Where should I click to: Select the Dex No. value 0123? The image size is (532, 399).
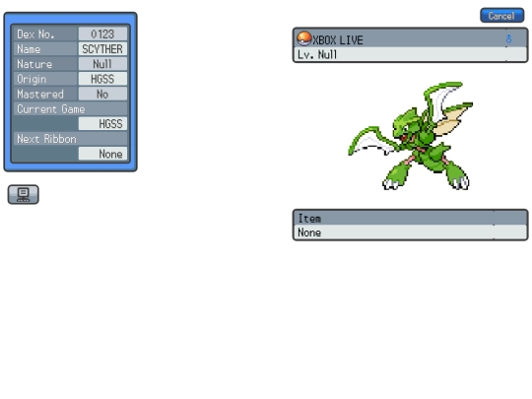pos(102,33)
